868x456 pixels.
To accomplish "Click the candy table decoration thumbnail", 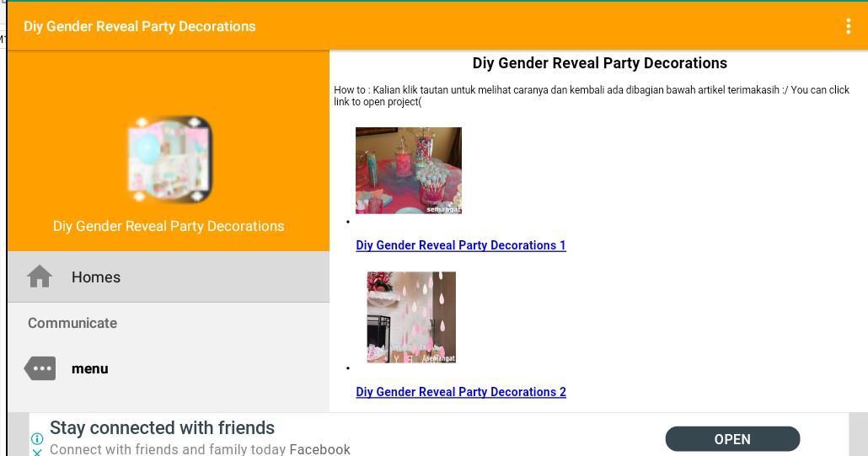I will point(409,170).
